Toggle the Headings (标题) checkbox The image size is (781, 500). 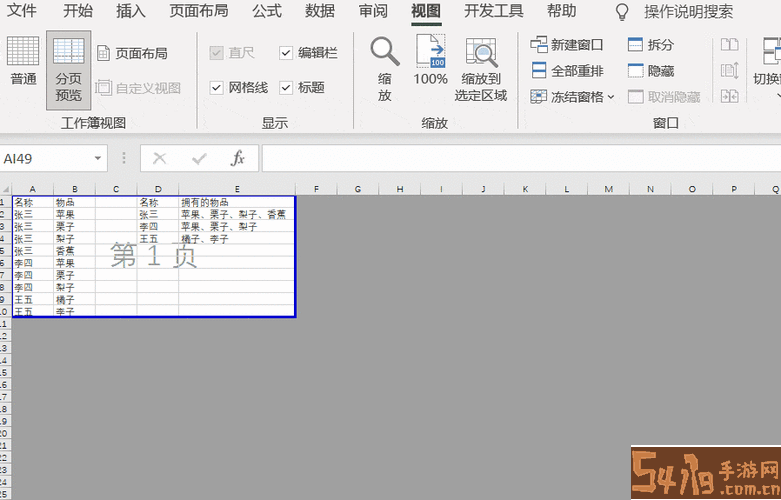[286, 88]
